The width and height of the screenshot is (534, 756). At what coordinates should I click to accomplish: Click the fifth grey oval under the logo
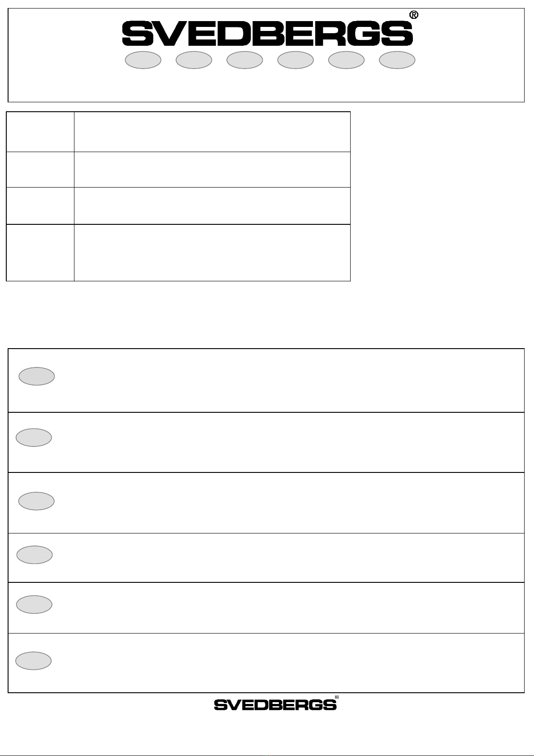pyautogui.click(x=346, y=60)
